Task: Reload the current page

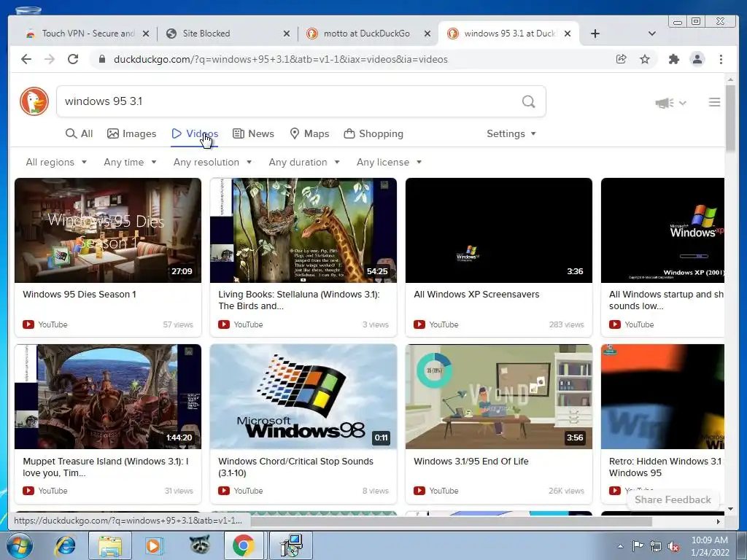Action: 73,59
